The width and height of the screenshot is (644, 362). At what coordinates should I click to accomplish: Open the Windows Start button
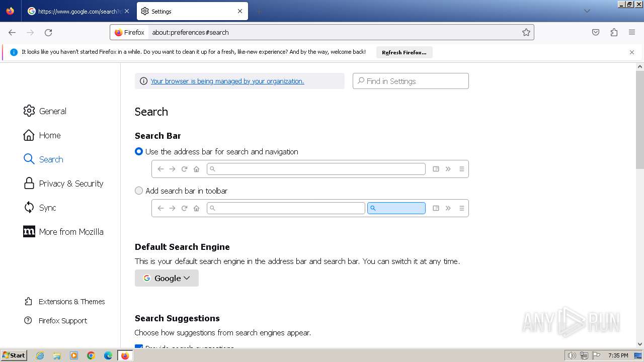(14, 355)
